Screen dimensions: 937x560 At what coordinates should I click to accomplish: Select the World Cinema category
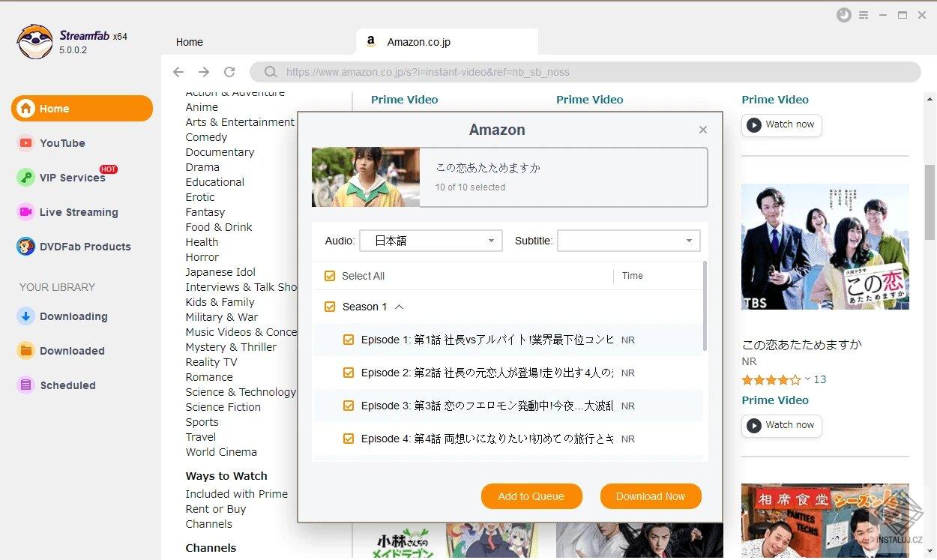pyautogui.click(x=221, y=452)
